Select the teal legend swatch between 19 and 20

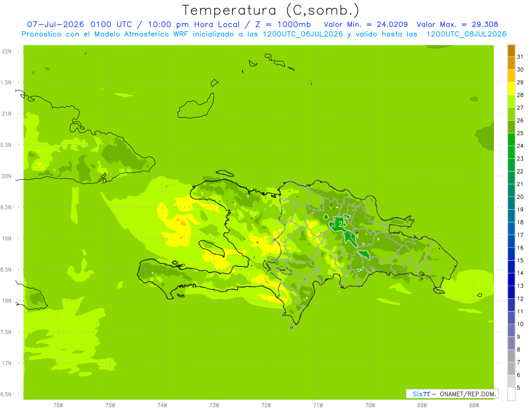511,203
